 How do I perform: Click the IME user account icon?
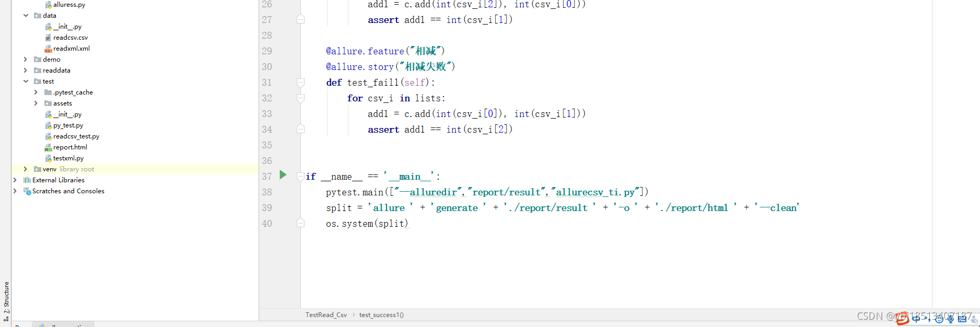tap(974, 319)
